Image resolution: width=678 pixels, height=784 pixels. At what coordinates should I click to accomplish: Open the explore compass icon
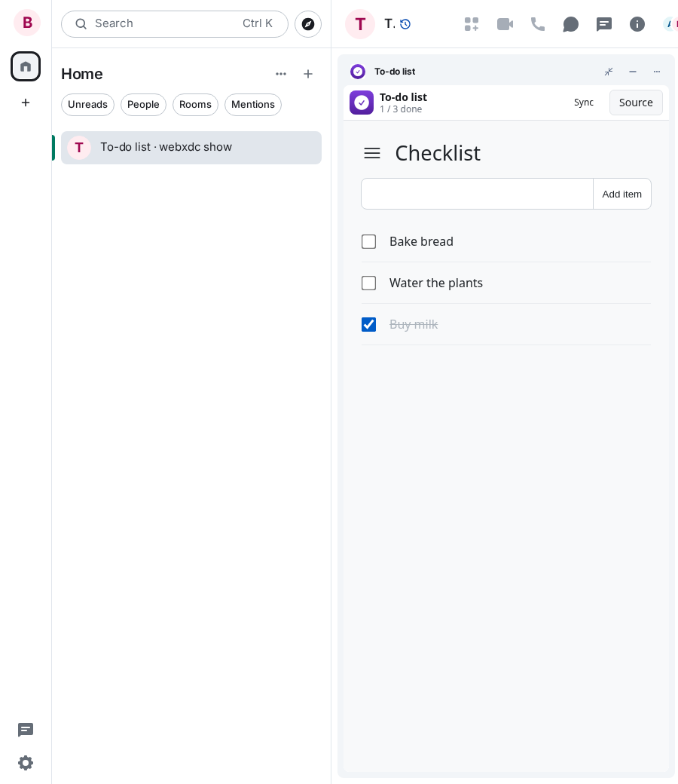point(308,24)
